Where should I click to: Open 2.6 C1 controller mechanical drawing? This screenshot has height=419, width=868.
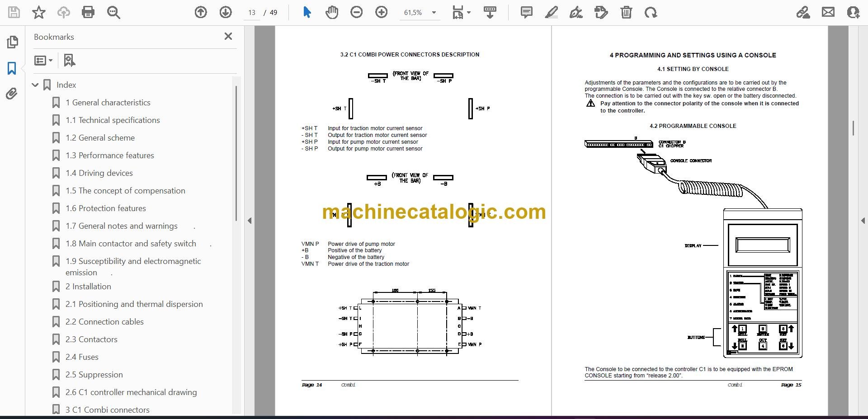click(x=131, y=392)
